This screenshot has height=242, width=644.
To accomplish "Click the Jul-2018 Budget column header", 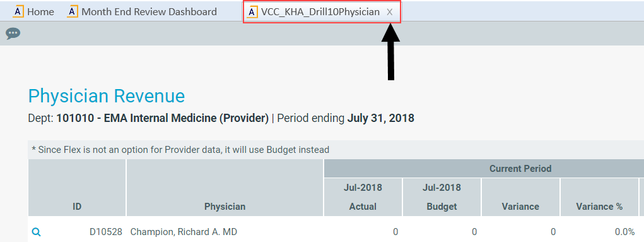I will [x=442, y=197].
